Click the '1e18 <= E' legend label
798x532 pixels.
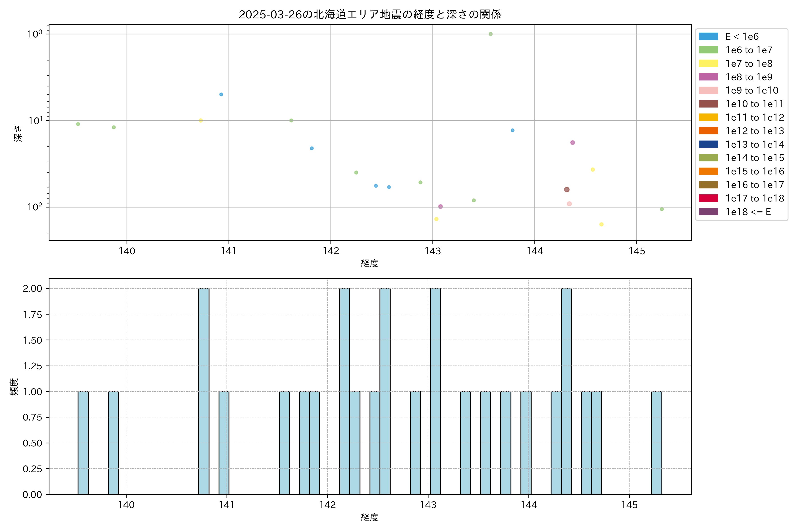(748, 212)
